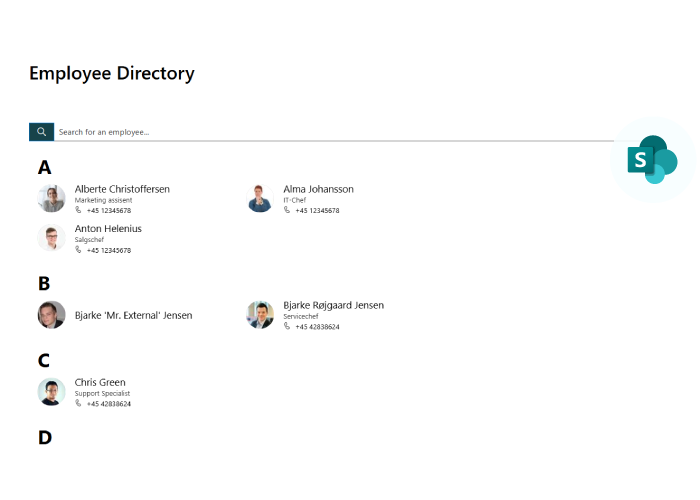Click the SharePoint logo icon
700x500 pixels.
pos(652,159)
